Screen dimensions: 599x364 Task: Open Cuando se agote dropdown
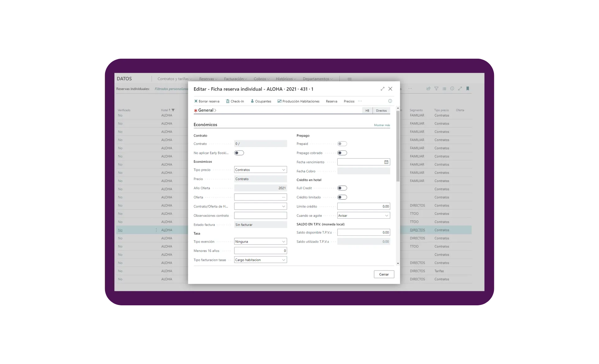(x=364, y=216)
